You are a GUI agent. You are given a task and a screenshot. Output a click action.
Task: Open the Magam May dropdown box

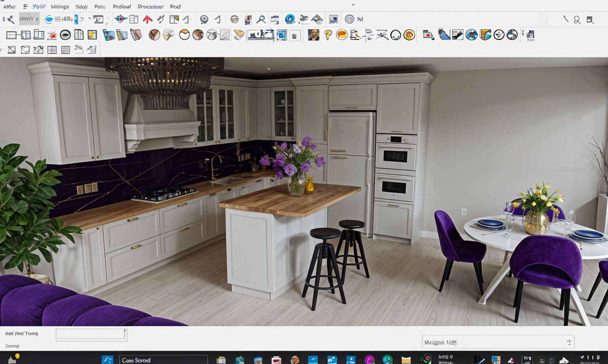coord(498,342)
